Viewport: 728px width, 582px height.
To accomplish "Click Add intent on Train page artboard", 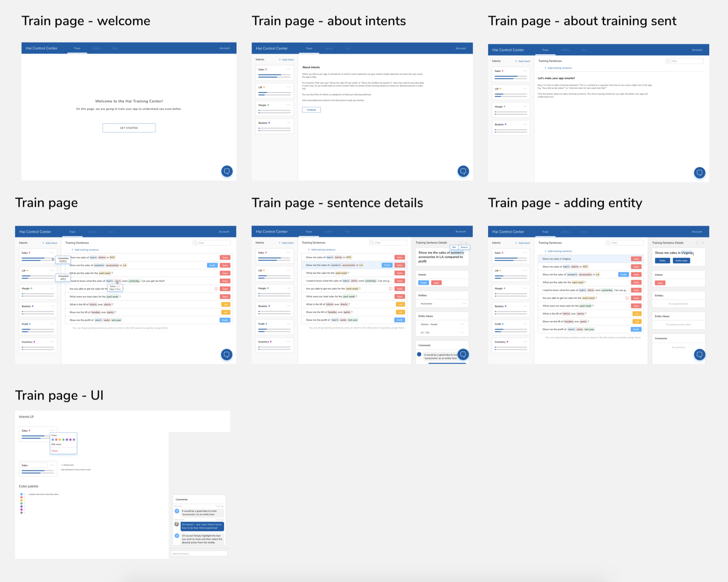I will tap(50, 243).
